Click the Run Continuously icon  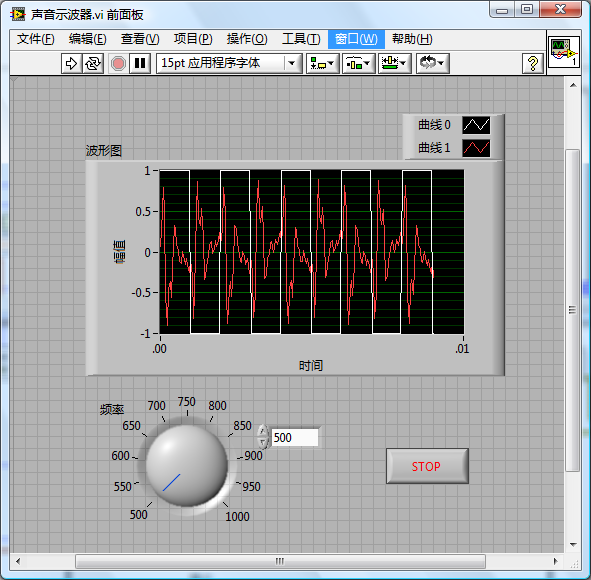tap(93, 63)
